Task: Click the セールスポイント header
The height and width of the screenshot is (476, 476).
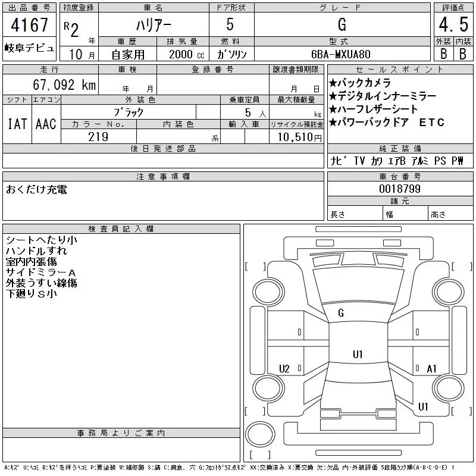Action: tap(400, 70)
